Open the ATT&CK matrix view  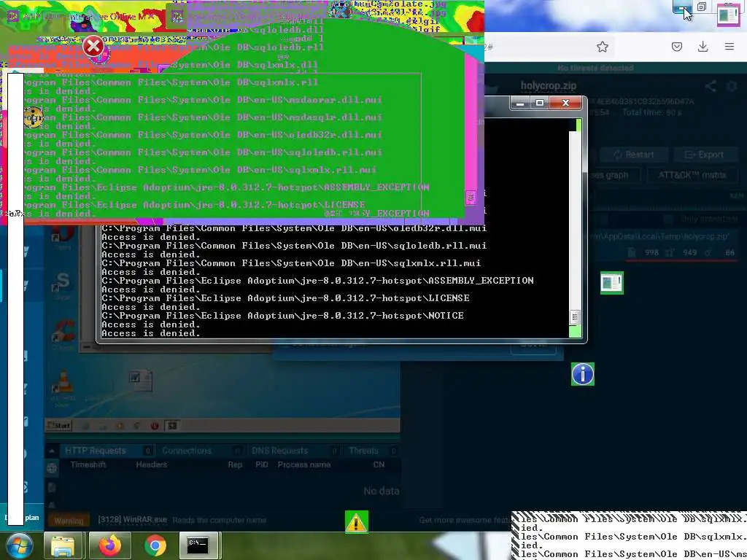pos(692,175)
